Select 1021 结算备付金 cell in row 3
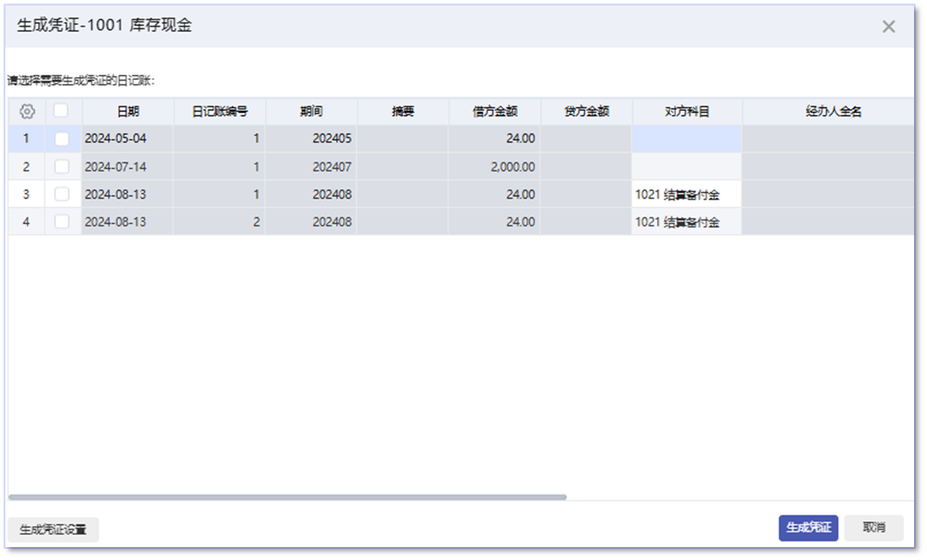 pos(687,194)
